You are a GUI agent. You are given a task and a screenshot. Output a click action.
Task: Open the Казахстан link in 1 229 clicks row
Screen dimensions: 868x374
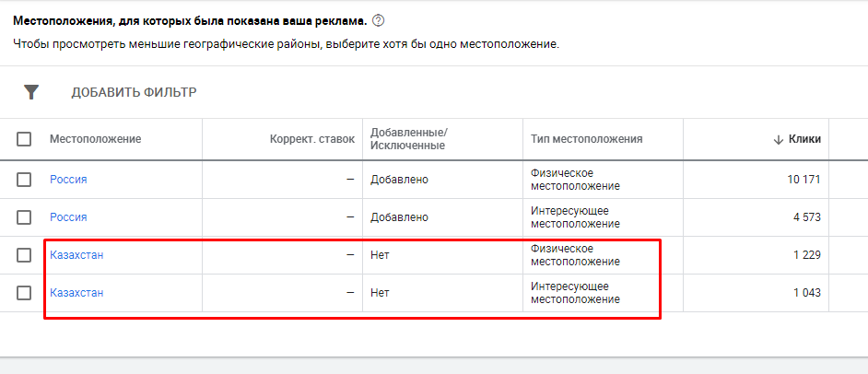(x=76, y=255)
